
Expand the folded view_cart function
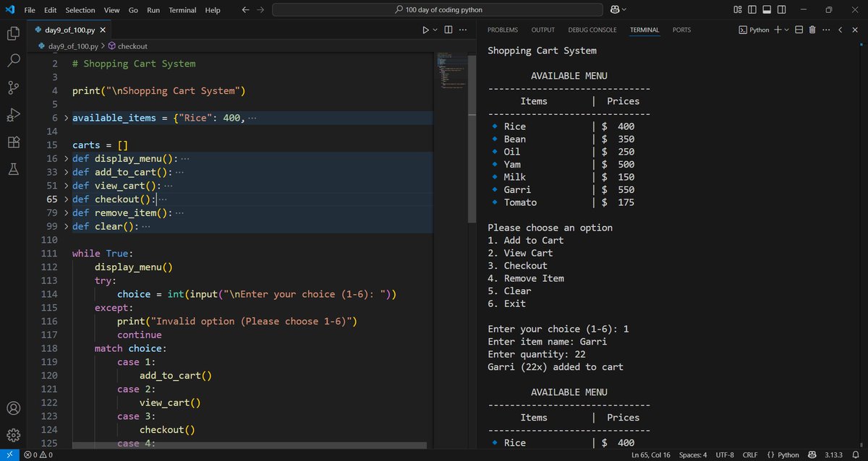coord(67,186)
